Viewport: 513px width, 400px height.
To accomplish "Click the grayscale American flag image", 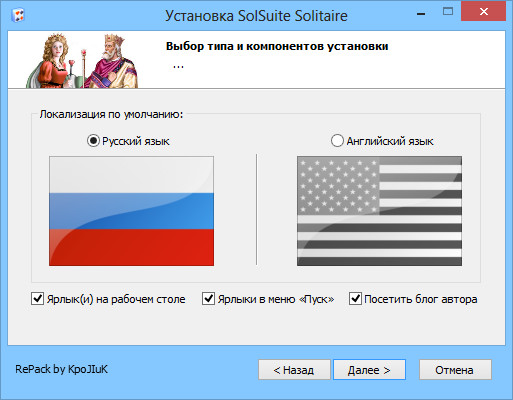I will point(379,211).
